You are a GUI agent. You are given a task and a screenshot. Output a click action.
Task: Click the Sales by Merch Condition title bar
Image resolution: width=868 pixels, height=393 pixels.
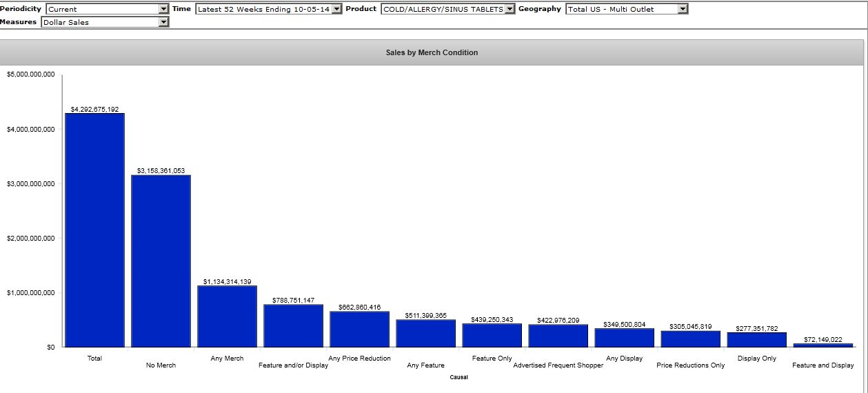pos(432,52)
